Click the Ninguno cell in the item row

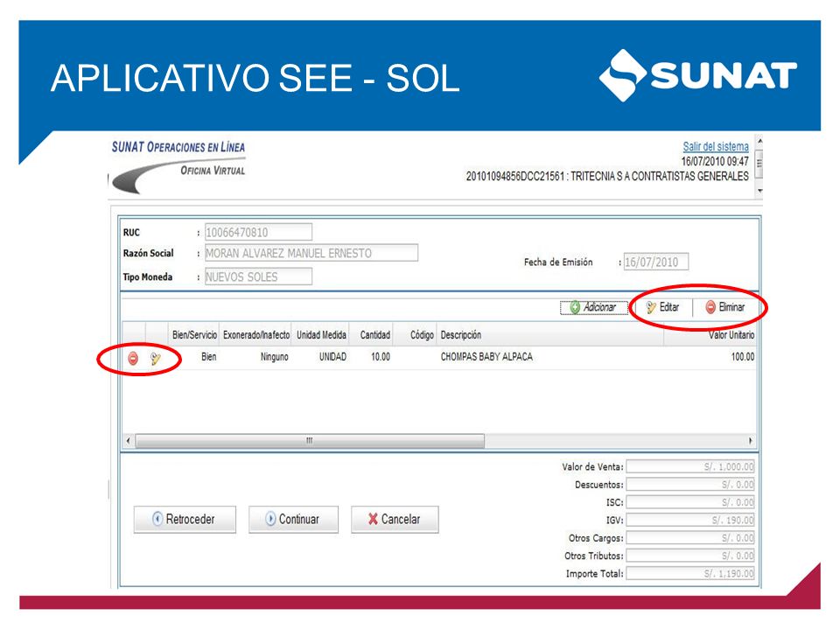(x=274, y=357)
